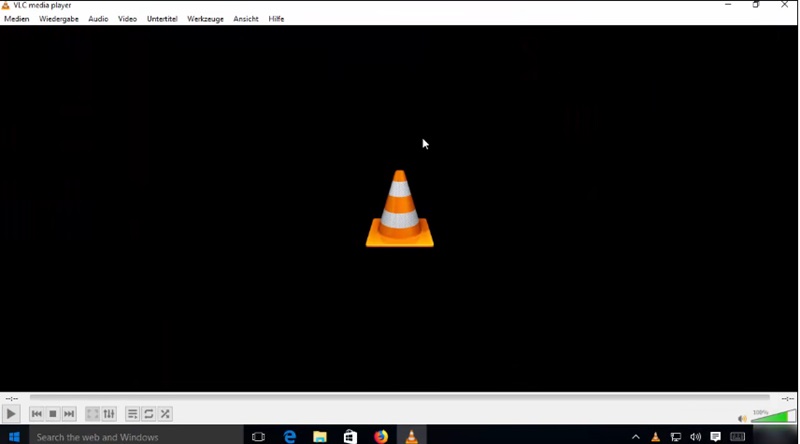This screenshot has height=444, width=800.
Task: Show hidden system tray icons
Action: click(x=636, y=437)
